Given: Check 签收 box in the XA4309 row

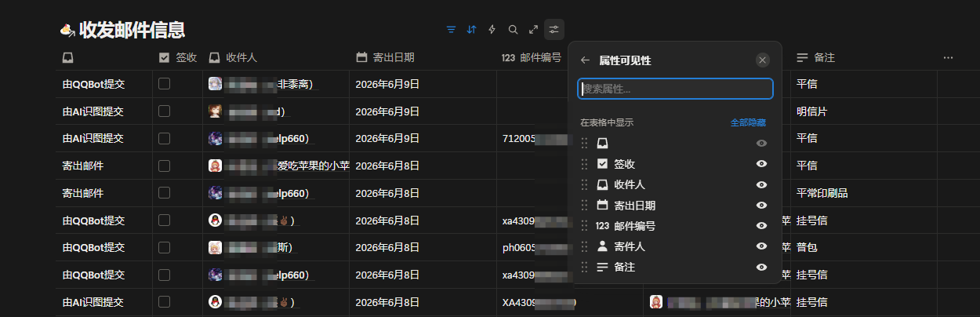Looking at the screenshot, I should 164,301.
